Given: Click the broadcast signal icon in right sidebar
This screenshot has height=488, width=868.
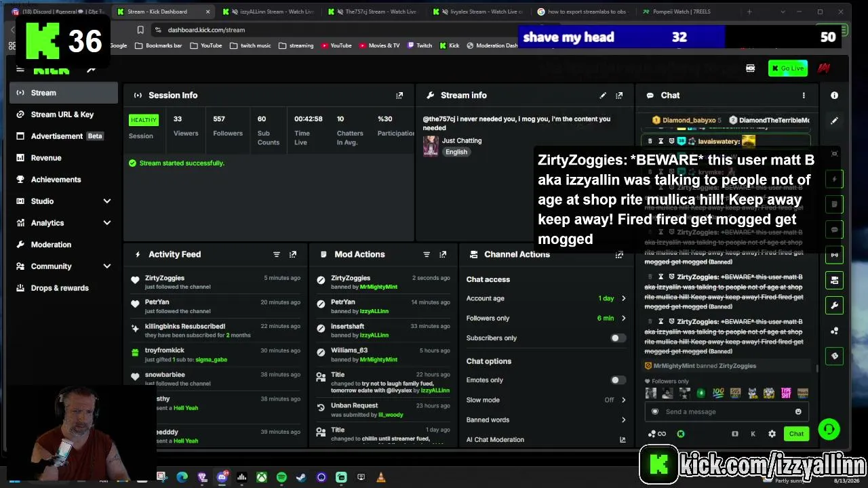Looking at the screenshot, I should [834, 255].
